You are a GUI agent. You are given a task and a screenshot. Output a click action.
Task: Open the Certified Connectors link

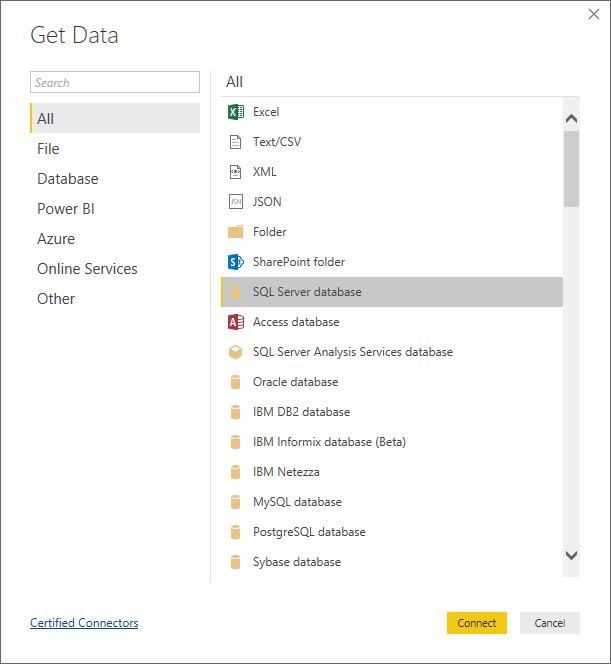84,623
